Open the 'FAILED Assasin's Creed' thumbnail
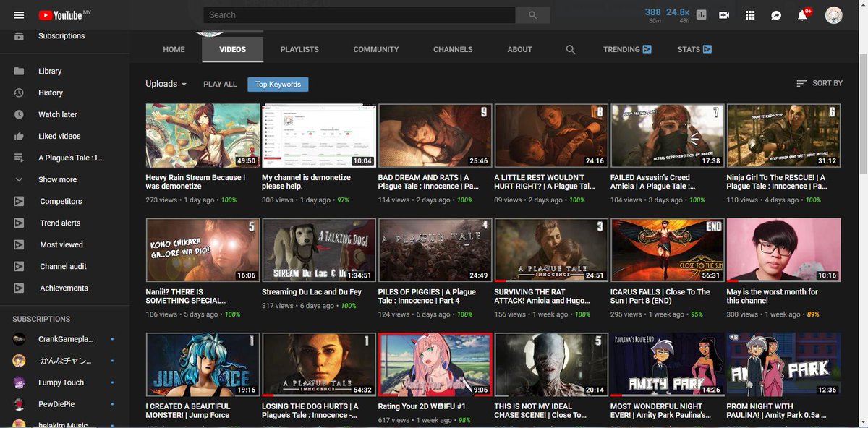Screen dimensions: 868x428 pyautogui.click(x=667, y=136)
